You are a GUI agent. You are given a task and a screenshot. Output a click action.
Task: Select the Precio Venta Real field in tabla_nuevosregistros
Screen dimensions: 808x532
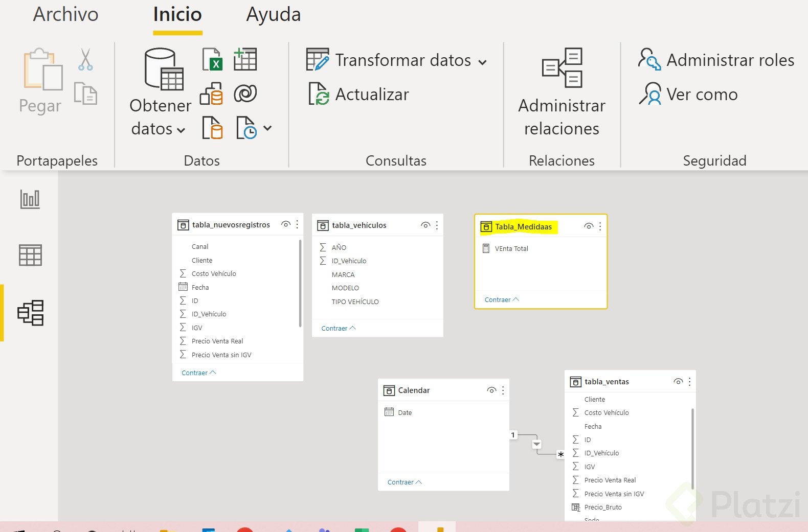tap(217, 341)
